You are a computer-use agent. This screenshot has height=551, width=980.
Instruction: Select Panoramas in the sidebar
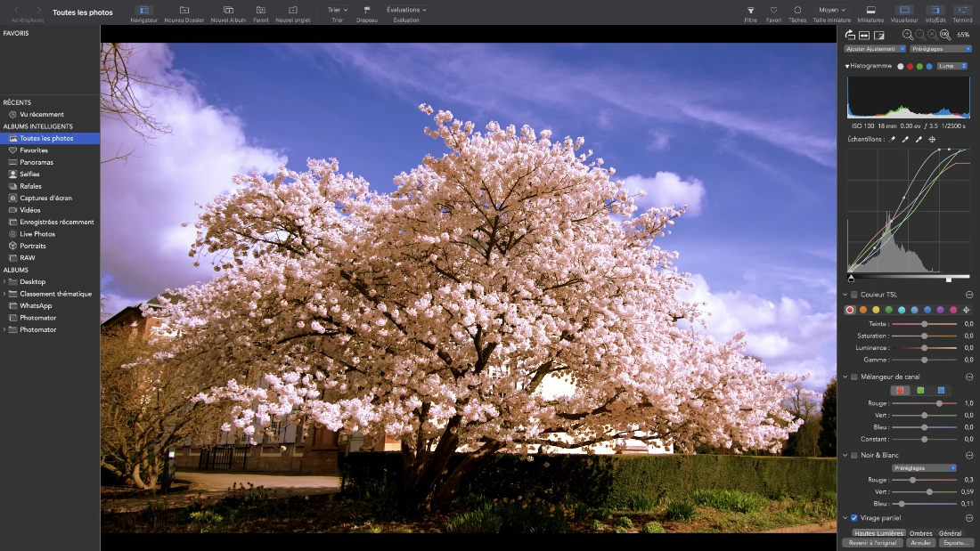tap(37, 162)
